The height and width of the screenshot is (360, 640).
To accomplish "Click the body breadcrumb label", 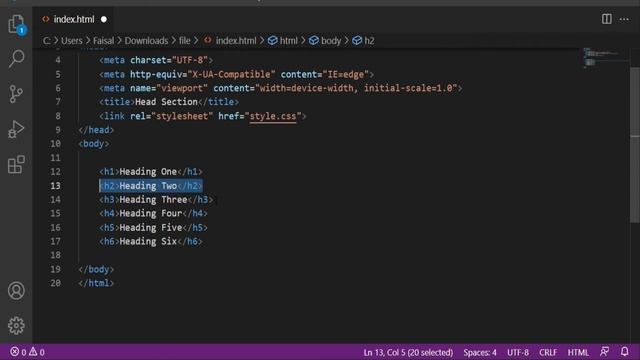I will pyautogui.click(x=331, y=40).
